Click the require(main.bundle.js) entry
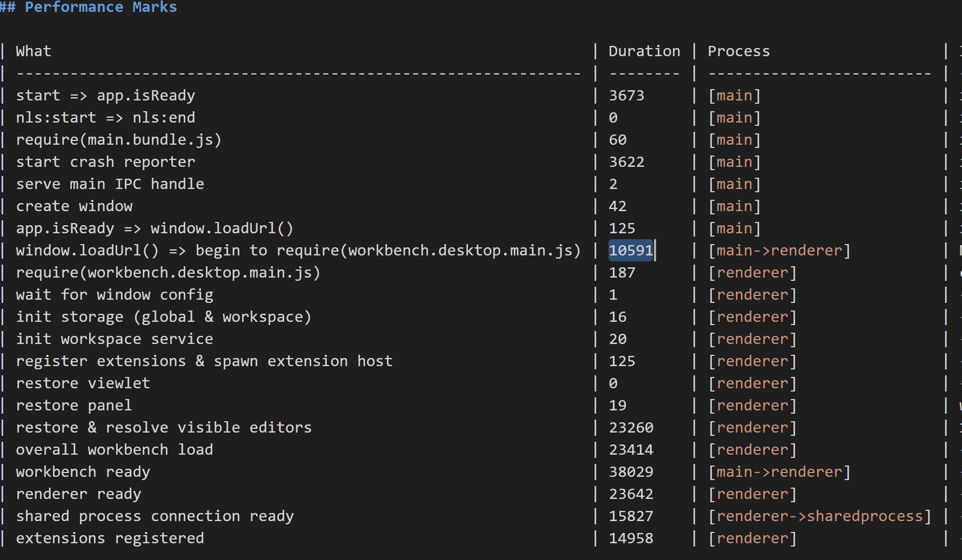962x560 pixels. (118, 139)
